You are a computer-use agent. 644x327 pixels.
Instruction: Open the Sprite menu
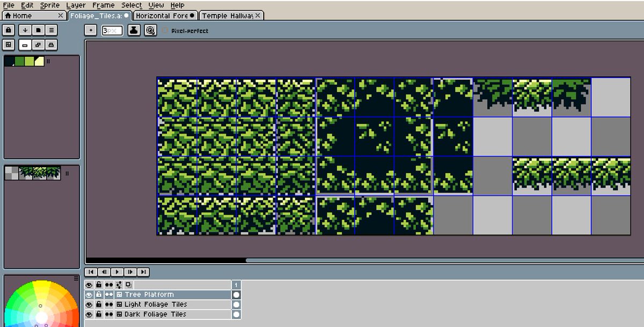tap(50, 5)
